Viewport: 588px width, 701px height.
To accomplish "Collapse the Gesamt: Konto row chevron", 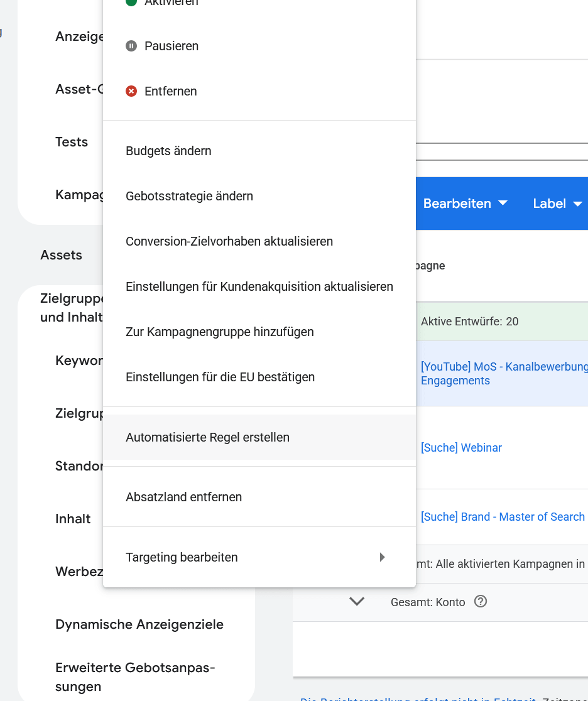I will click(x=357, y=601).
